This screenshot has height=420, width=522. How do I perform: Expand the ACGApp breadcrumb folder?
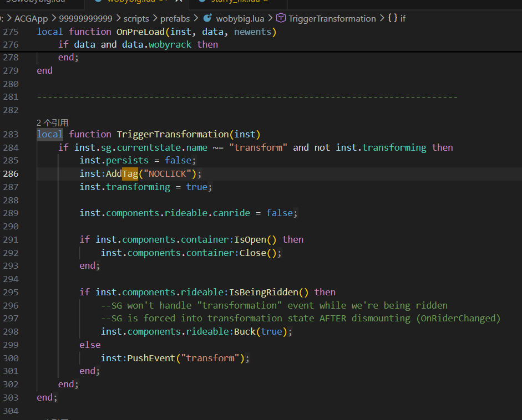click(x=31, y=18)
